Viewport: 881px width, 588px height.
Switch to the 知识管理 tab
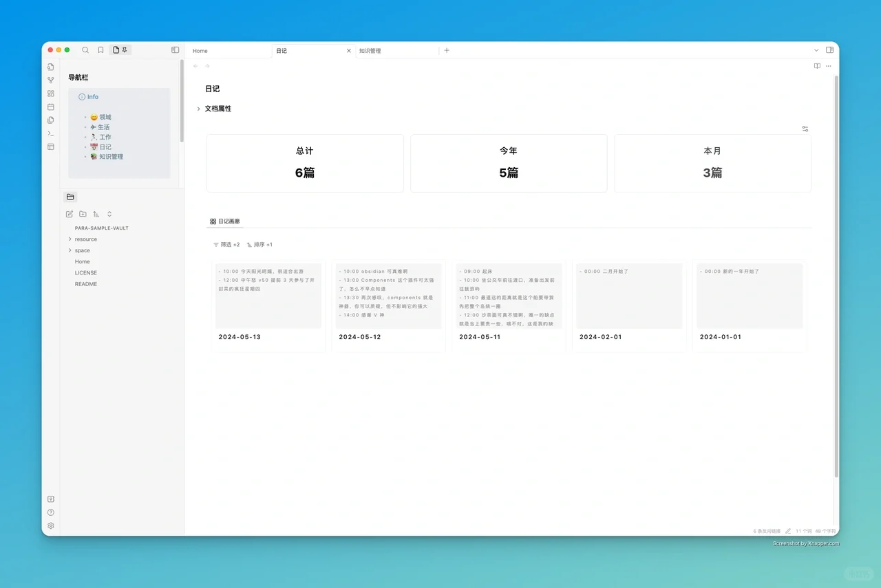pos(368,50)
